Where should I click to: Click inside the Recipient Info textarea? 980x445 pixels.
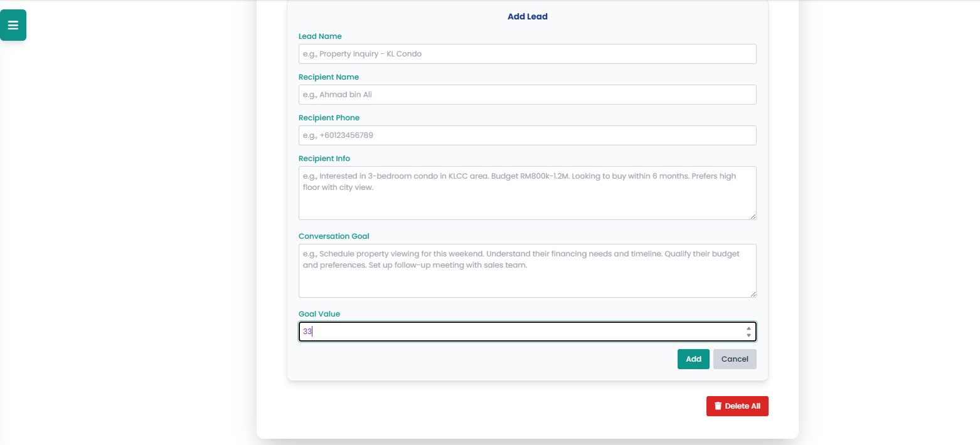527,193
